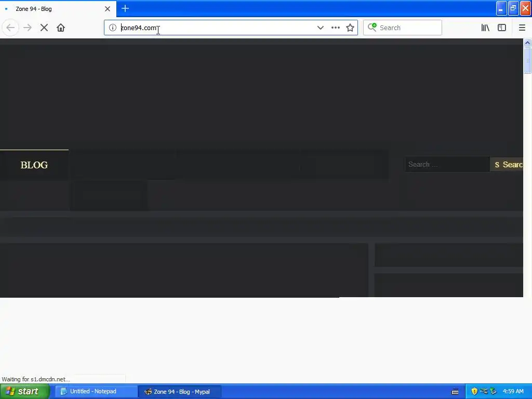The height and width of the screenshot is (399, 532).
Task: Click the search engine magnifier icon
Action: pos(372,27)
